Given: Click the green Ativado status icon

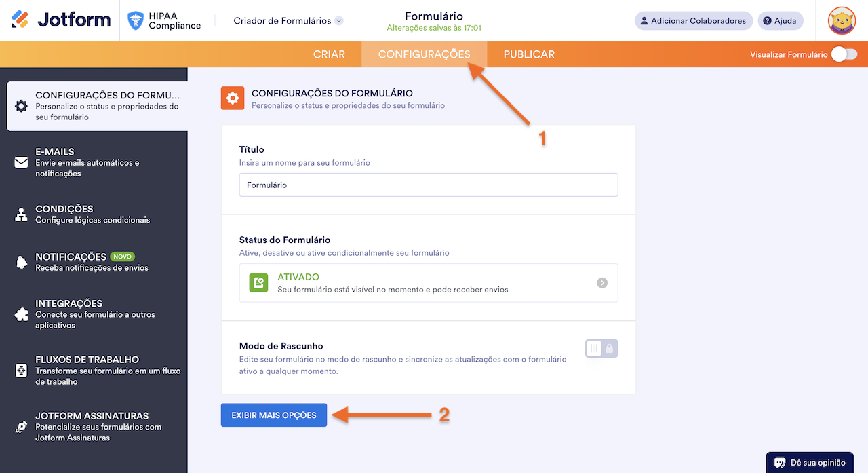Looking at the screenshot, I should tap(258, 283).
